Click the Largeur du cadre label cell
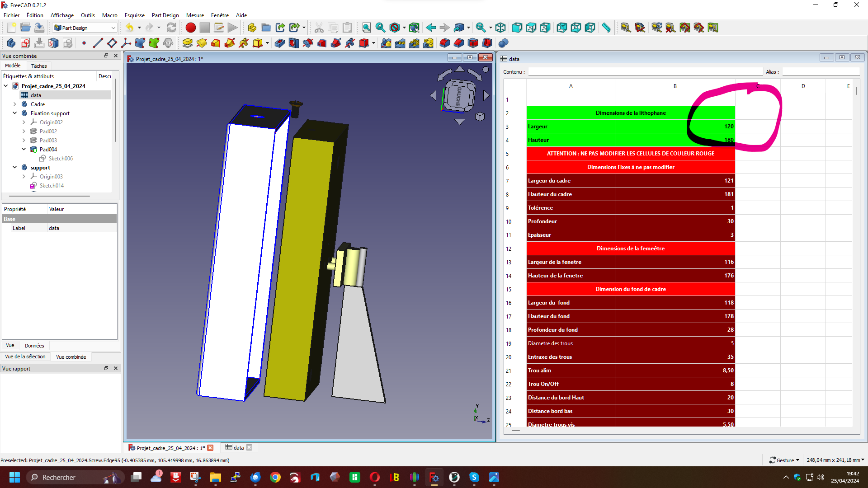 pyautogui.click(x=571, y=180)
